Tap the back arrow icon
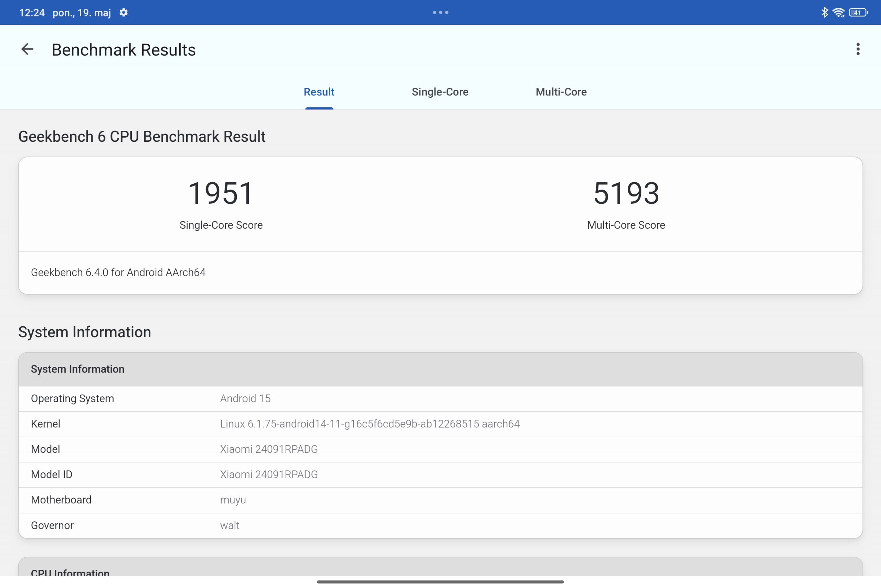 (28, 49)
